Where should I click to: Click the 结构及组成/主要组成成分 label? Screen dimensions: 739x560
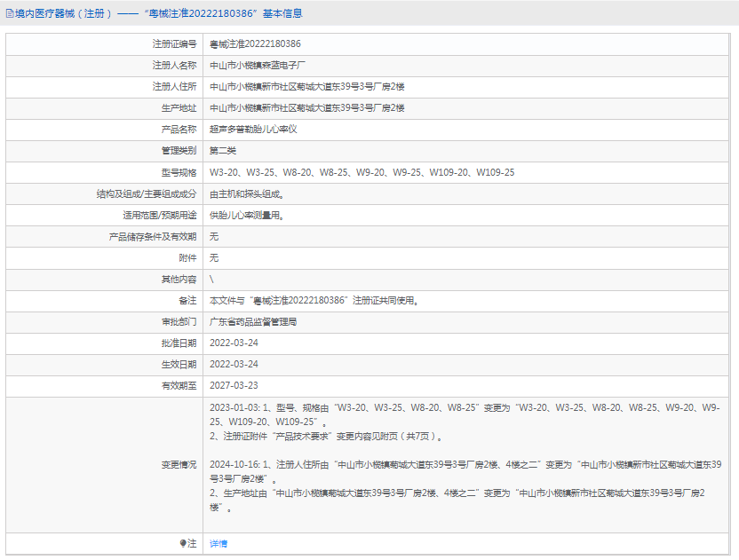point(147,194)
